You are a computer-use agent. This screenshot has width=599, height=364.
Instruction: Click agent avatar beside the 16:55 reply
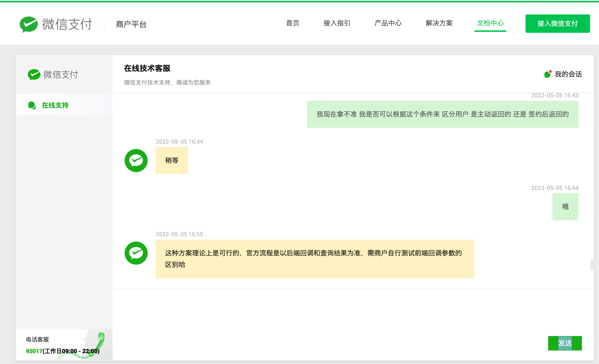[x=136, y=253]
